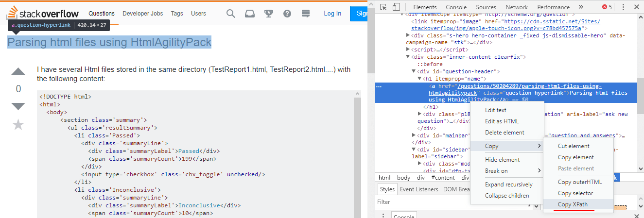
Task: Expand the mainbar div node
Action: (x=414, y=135)
